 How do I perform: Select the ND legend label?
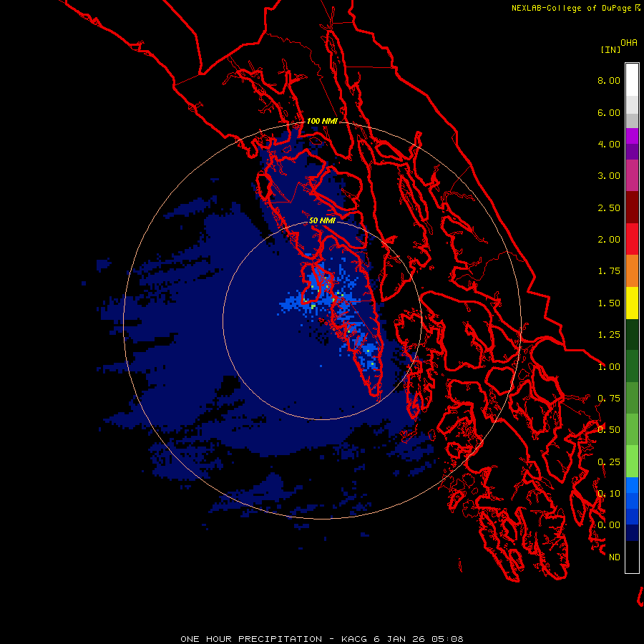click(x=615, y=557)
